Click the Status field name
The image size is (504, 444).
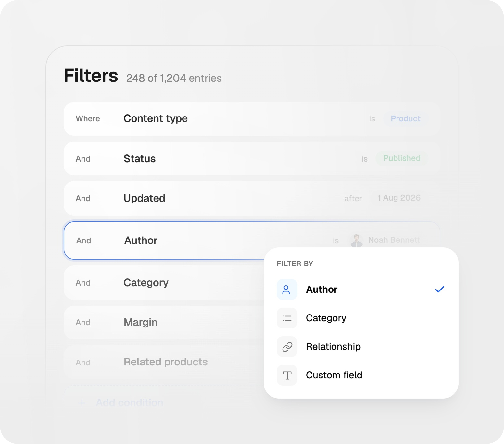point(140,159)
